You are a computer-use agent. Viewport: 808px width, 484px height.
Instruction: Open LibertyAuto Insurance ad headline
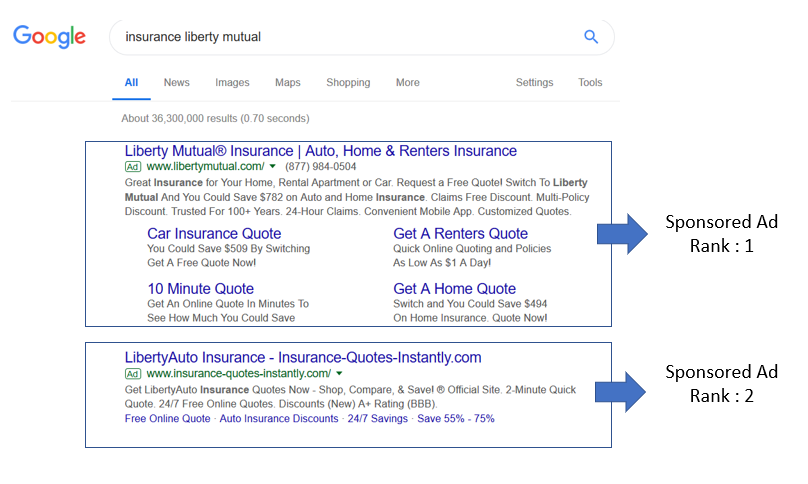coord(303,358)
